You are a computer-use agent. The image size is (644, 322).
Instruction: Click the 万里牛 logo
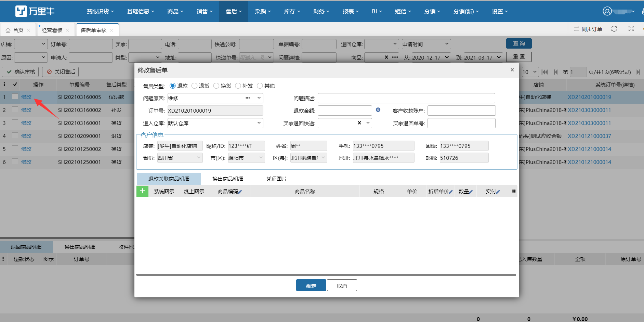[x=35, y=11]
